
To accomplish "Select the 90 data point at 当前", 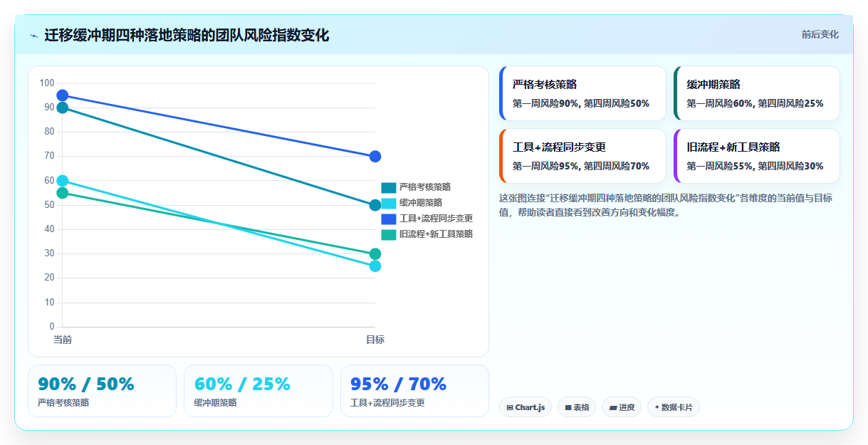I will (62, 108).
